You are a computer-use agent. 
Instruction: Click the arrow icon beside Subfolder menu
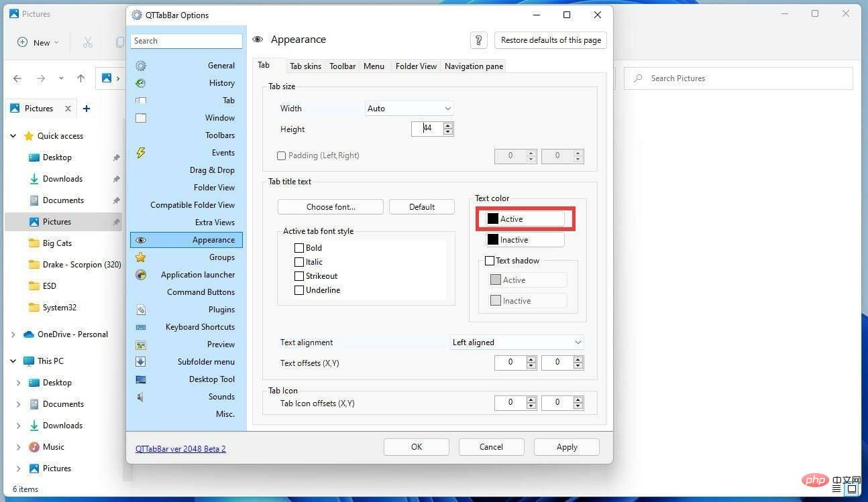click(141, 362)
